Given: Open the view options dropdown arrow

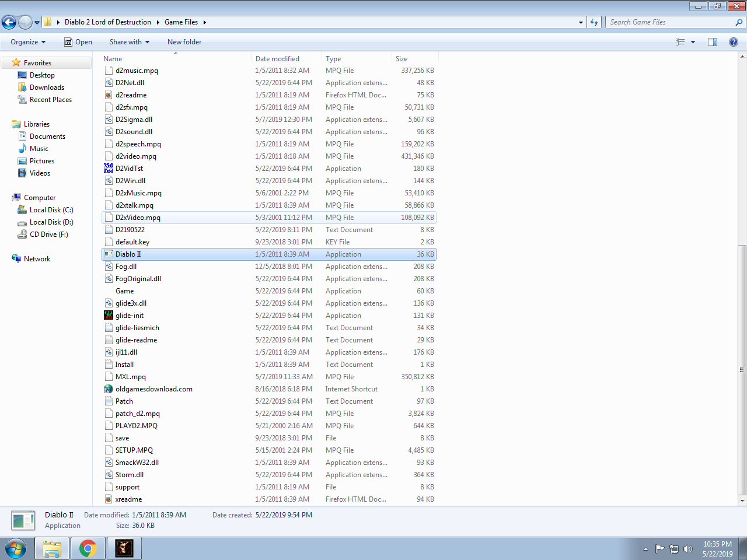Looking at the screenshot, I should tap(693, 42).
